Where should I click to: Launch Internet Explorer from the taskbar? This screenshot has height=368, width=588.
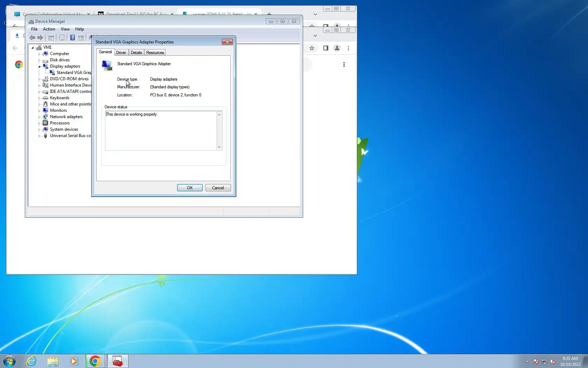pos(31,361)
